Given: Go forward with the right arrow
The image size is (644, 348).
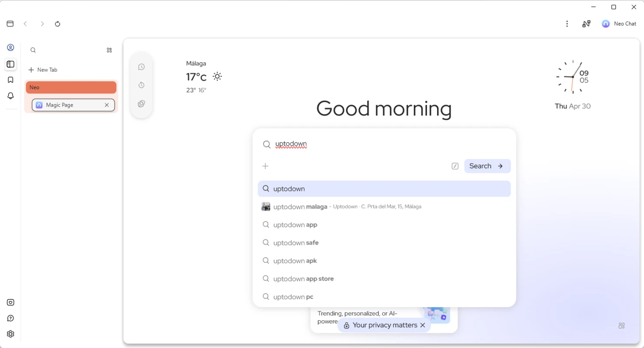Looking at the screenshot, I should click(42, 24).
